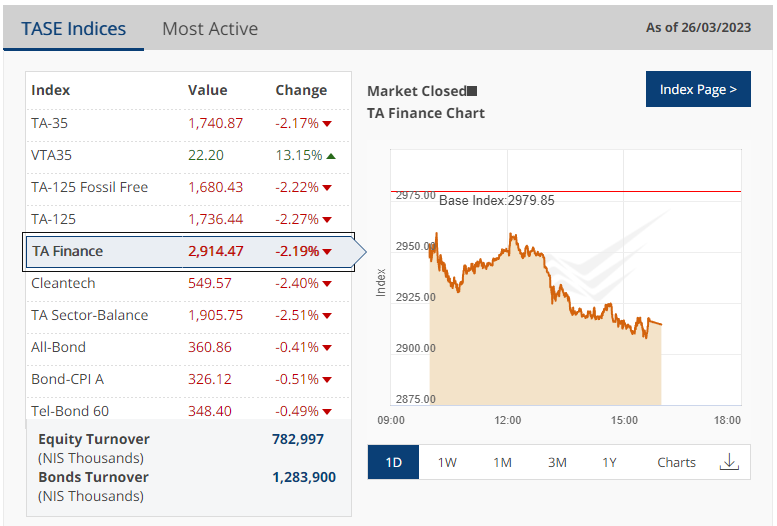Click the red arrow in TA Sector-Balance row

[327, 316]
